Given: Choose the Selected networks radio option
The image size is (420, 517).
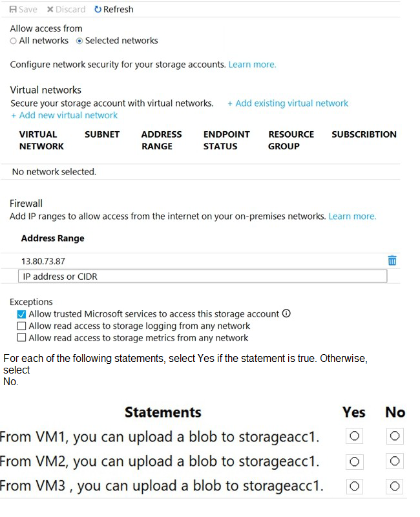Looking at the screenshot, I should pyautogui.click(x=79, y=41).
